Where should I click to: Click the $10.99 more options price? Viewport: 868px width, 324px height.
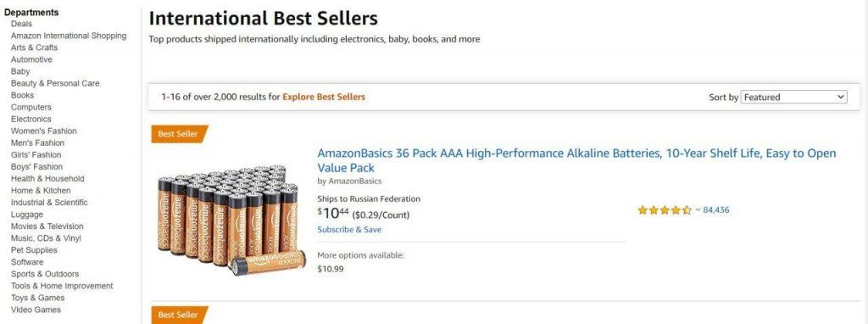331,269
